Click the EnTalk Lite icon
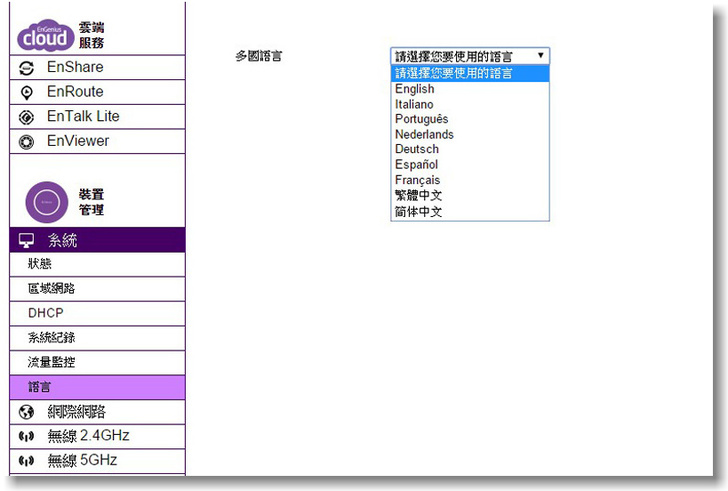This screenshot has height=491, width=728. tap(26, 117)
